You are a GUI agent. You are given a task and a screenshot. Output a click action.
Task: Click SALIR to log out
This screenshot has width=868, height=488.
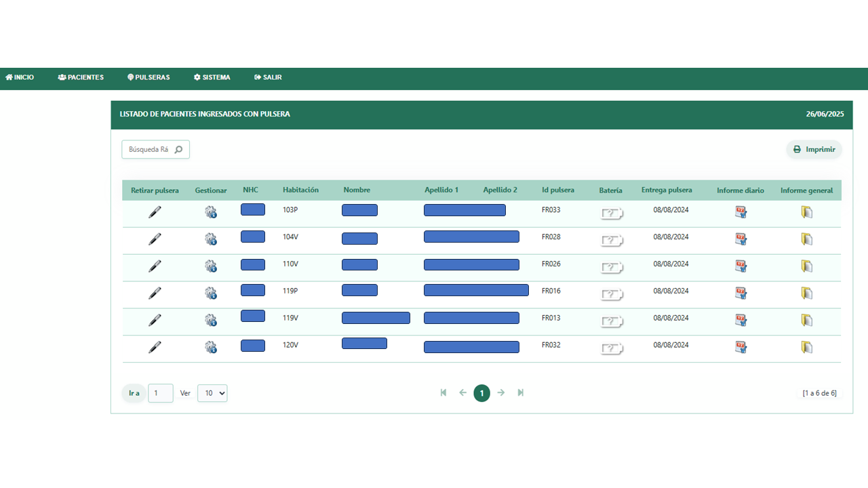(x=268, y=77)
